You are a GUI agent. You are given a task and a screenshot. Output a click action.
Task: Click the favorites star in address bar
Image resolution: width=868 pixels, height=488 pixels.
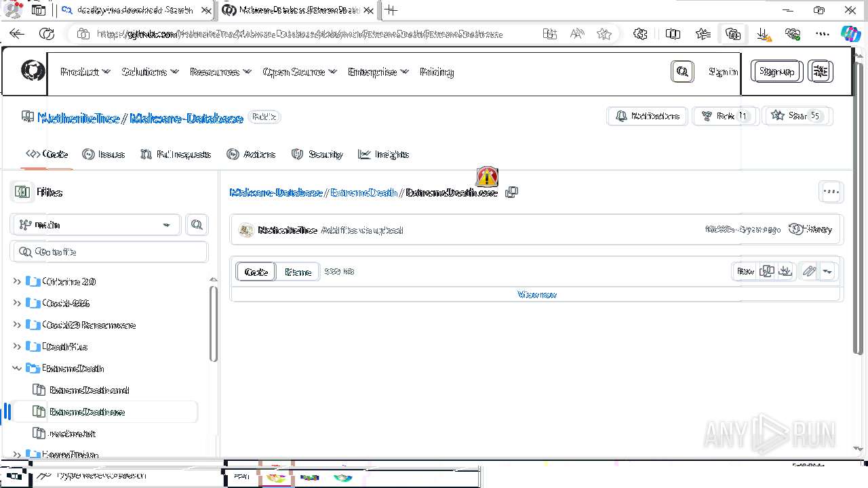pos(604,33)
